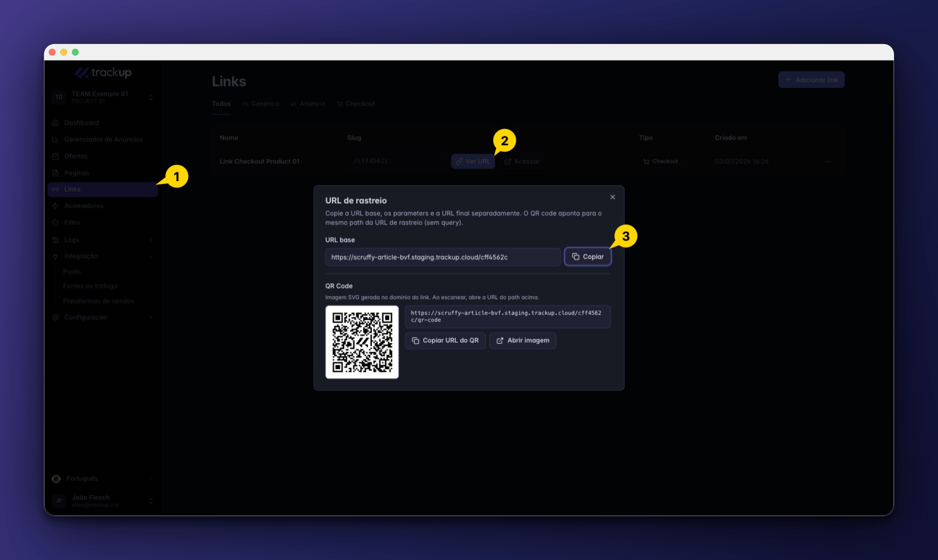Click the Brazil flag icon
The image size is (938, 560).
(x=56, y=478)
